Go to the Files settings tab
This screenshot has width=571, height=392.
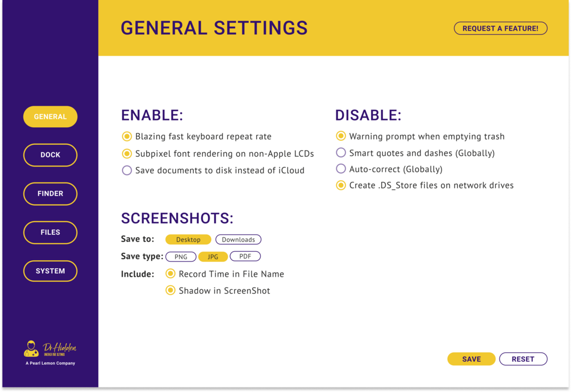point(50,232)
